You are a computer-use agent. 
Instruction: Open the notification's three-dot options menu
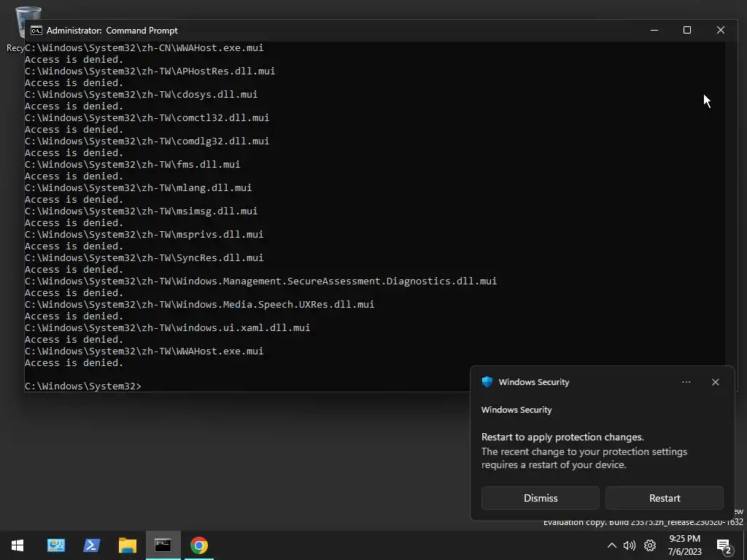point(686,382)
